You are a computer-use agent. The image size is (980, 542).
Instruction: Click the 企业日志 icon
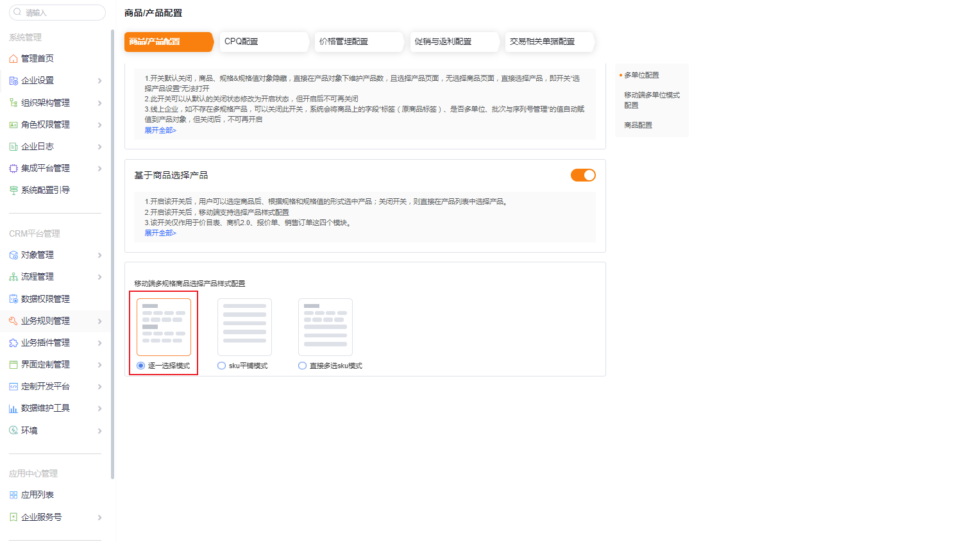(x=13, y=146)
